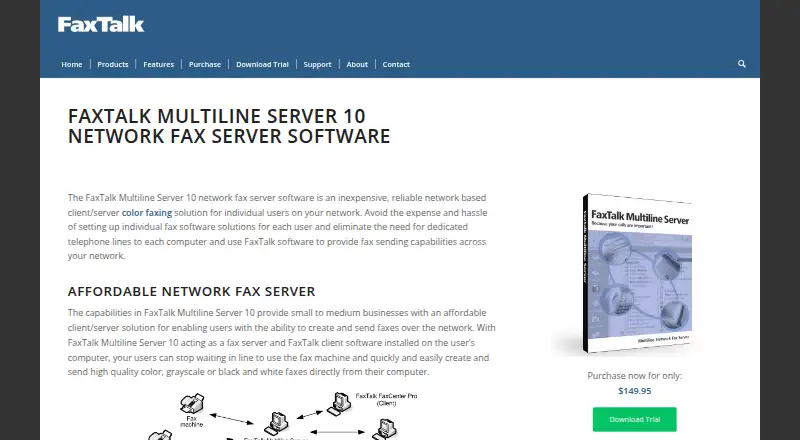Open the Features menu

click(159, 64)
